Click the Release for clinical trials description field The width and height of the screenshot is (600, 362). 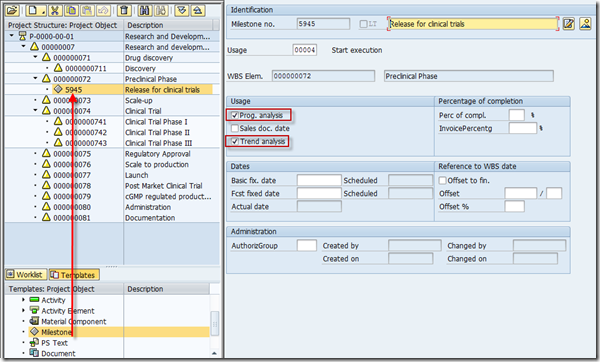tap(473, 24)
